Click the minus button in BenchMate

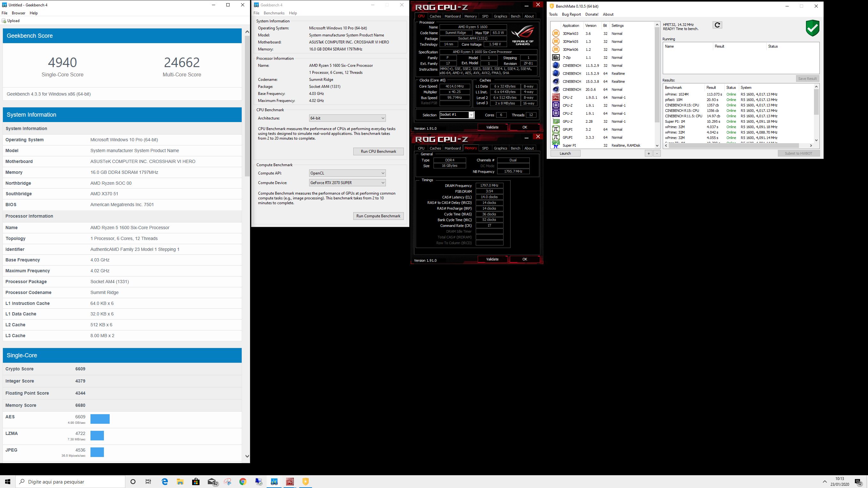tap(657, 153)
